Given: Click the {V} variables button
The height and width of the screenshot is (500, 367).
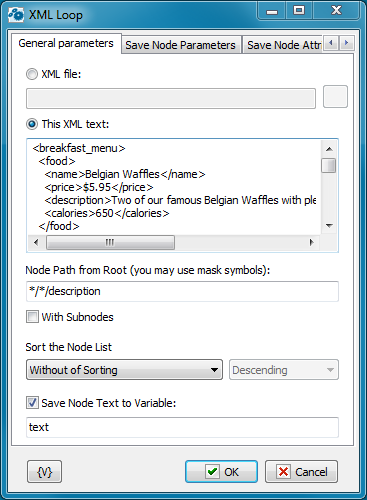Looking at the screenshot, I should pyautogui.click(x=44, y=472).
